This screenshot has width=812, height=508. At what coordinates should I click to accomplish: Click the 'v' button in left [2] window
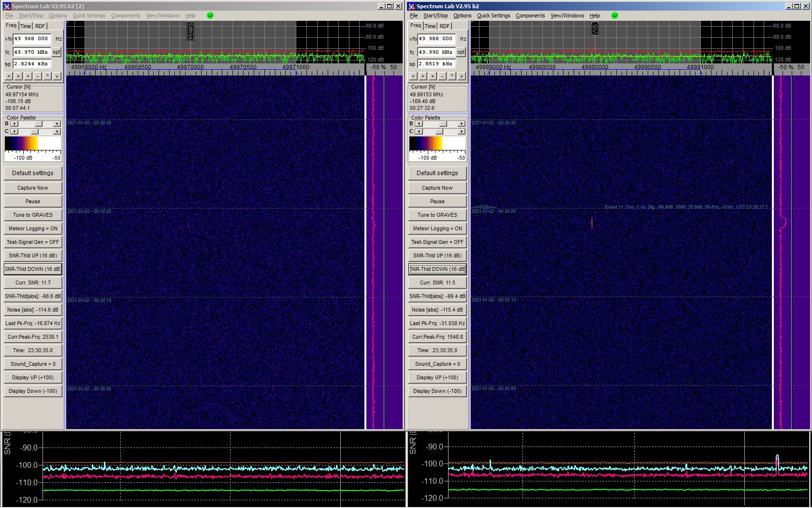57,76
